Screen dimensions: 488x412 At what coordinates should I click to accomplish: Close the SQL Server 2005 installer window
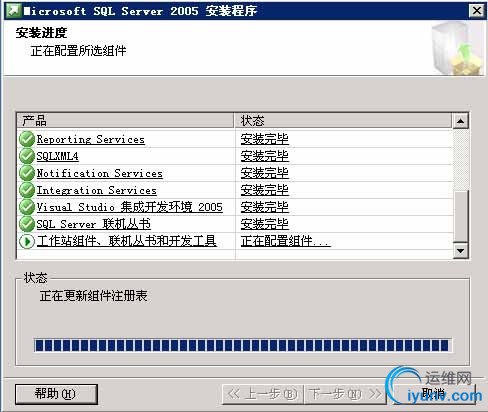[477, 11]
